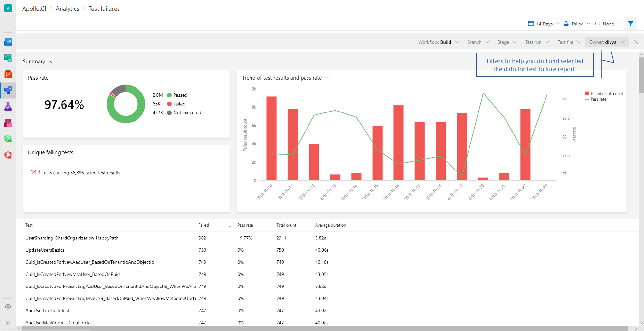Click the Pipelines rocket icon
Image resolution: width=644 pixels, height=331 pixels.
click(8, 91)
